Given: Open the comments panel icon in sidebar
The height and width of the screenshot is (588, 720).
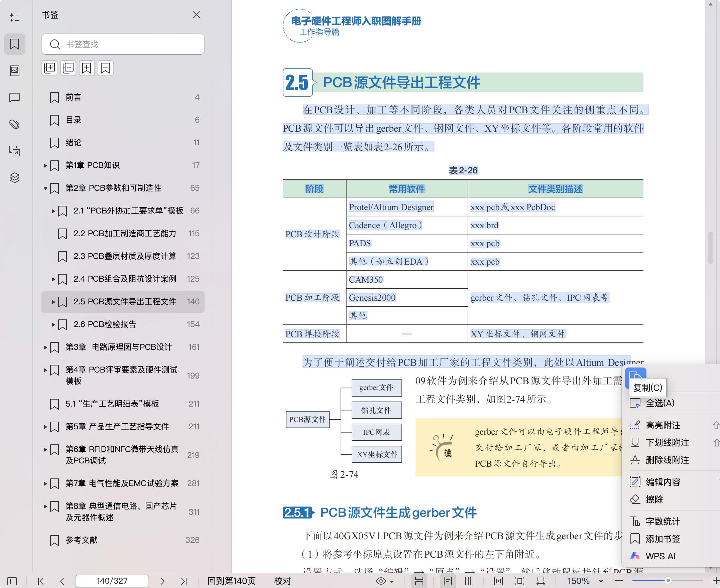Looking at the screenshot, I should pyautogui.click(x=15, y=98).
